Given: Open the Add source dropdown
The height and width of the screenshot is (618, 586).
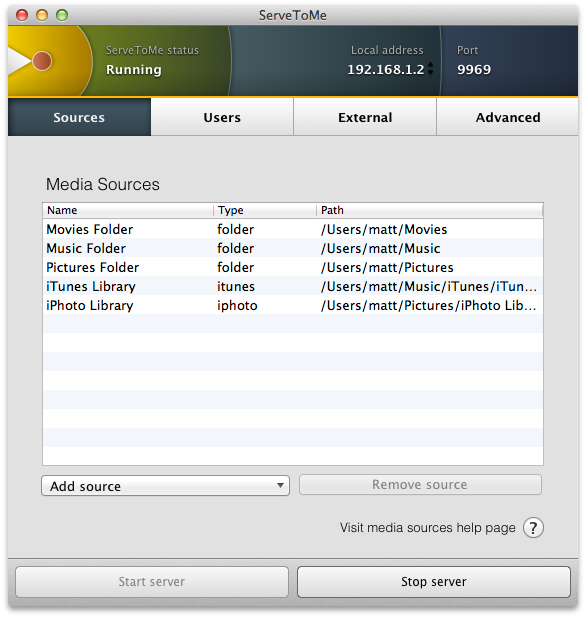Looking at the screenshot, I should pos(166,486).
